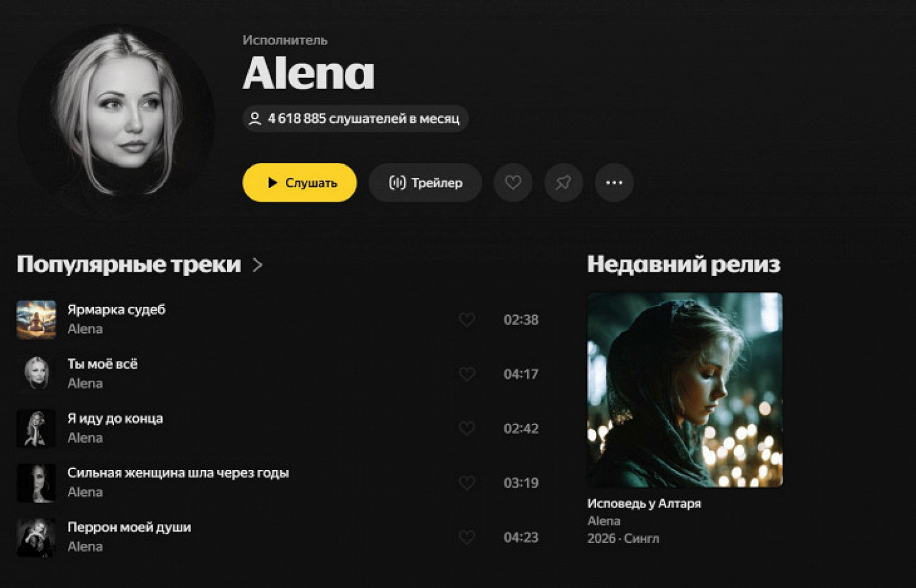Like the artist with the heart button
Viewport: 916px width, 588px height.
click(513, 183)
